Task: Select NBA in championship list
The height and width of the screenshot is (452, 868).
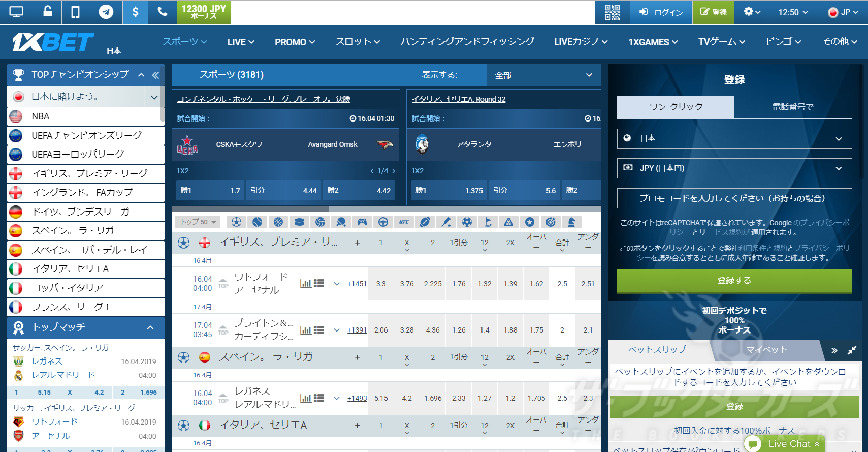Action: pyautogui.click(x=86, y=116)
